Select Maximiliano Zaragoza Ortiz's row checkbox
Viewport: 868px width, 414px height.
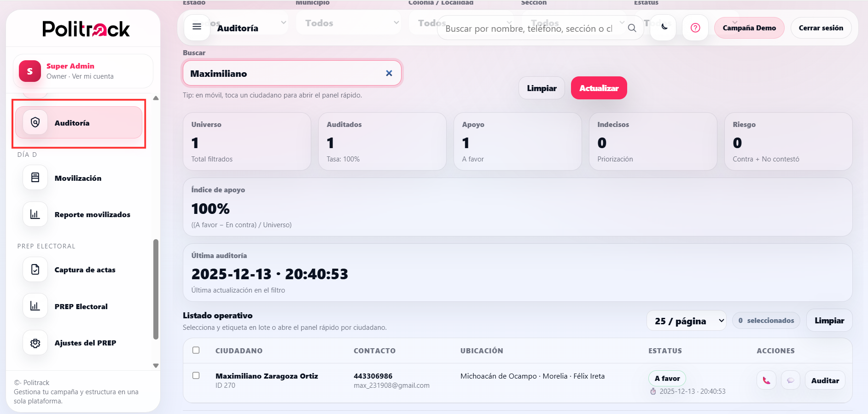coord(196,375)
